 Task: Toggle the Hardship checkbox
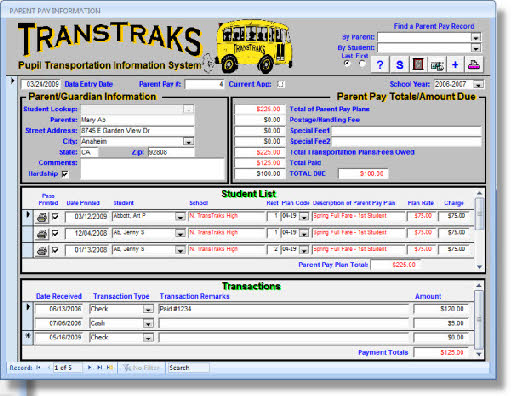[x=65, y=174]
